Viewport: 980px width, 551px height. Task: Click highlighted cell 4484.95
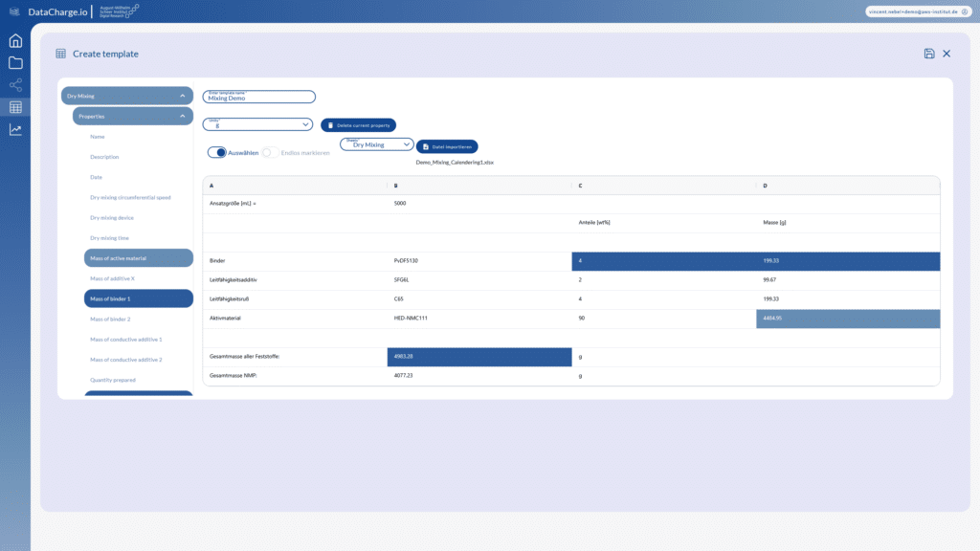coord(848,319)
